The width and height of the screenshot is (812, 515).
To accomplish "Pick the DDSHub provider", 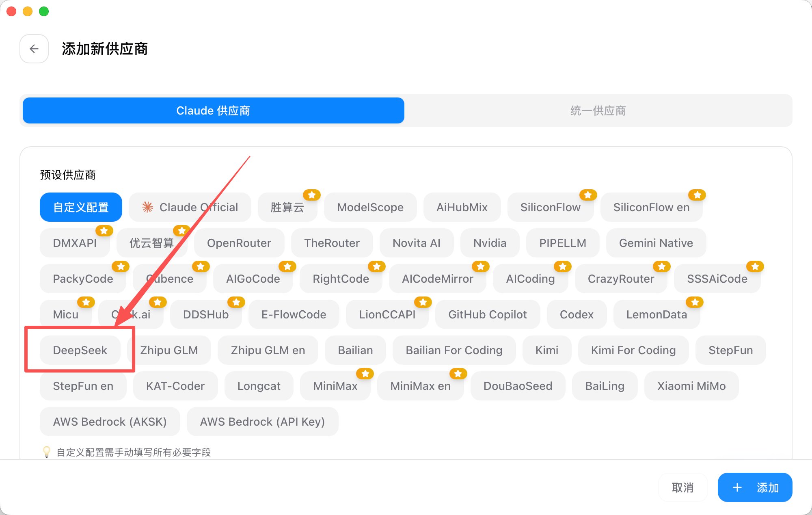I will (x=206, y=314).
